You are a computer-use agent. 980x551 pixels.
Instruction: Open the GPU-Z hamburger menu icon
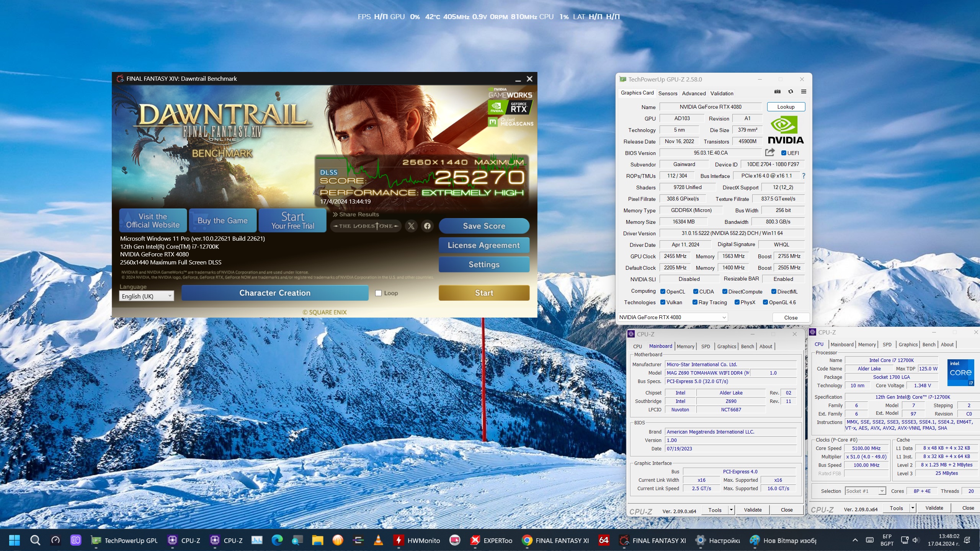point(804,92)
